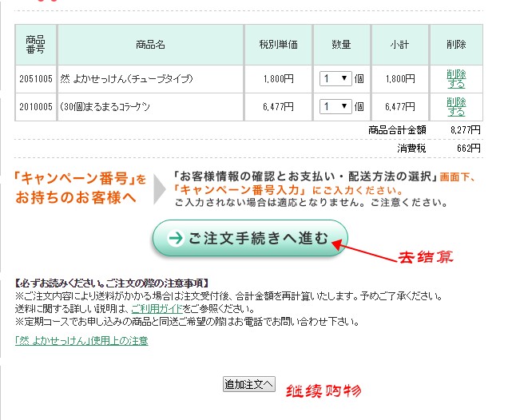Open quantity dropdown for まるまるコラーゲン item
The height and width of the screenshot is (420, 520).
(x=335, y=106)
